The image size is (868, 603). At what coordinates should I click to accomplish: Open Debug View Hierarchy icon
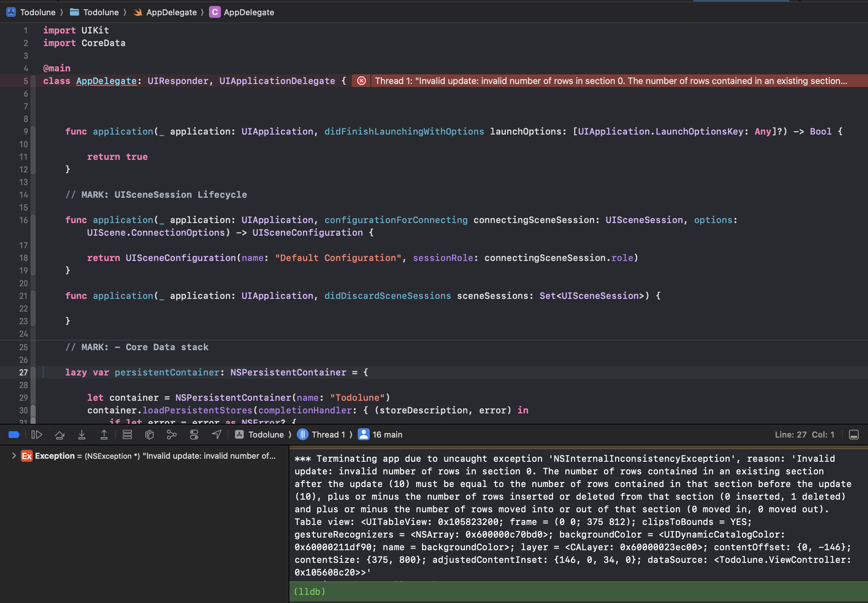(x=149, y=435)
